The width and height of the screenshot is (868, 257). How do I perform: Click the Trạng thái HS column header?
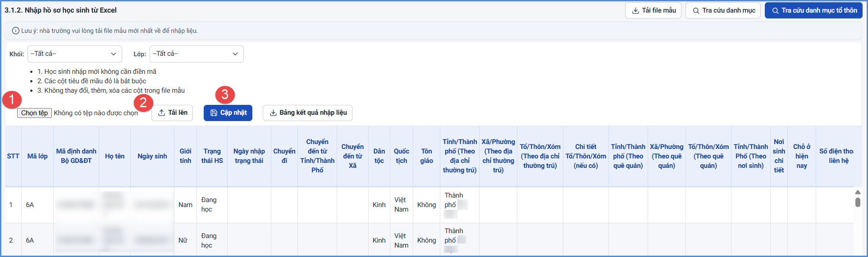[212, 156]
